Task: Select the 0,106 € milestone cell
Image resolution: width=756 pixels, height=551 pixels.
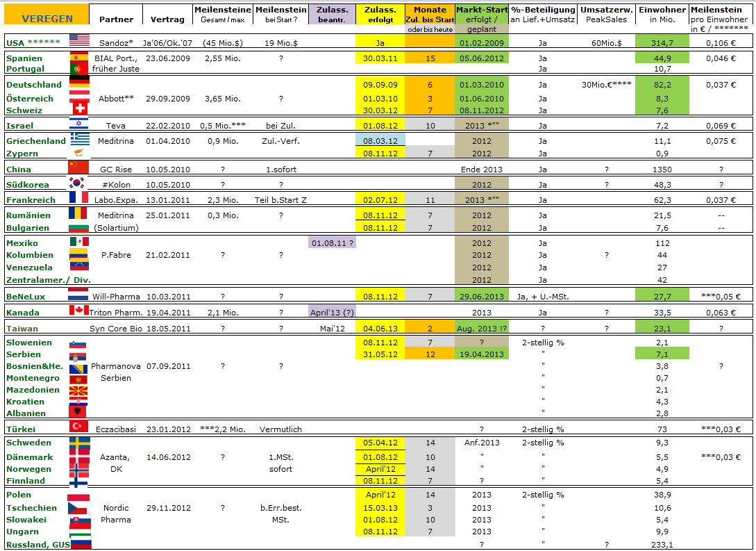Action: pos(721,43)
